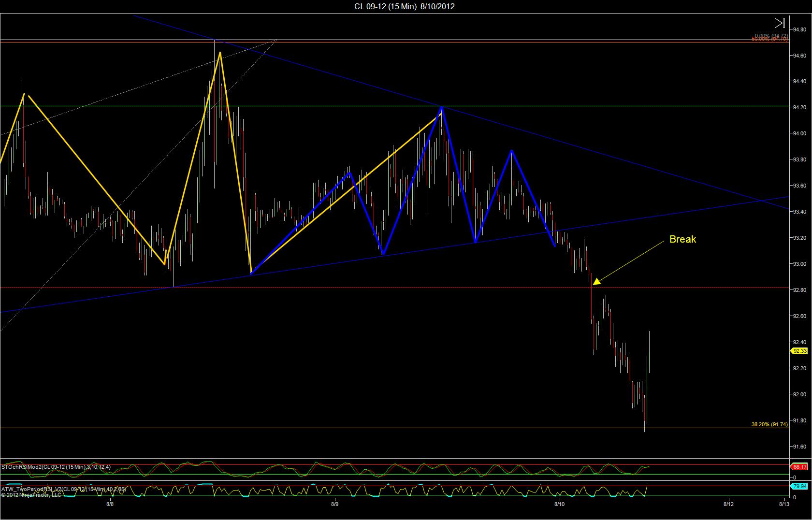
Task: Click the 94.00 price axis label
Action: click(x=800, y=134)
